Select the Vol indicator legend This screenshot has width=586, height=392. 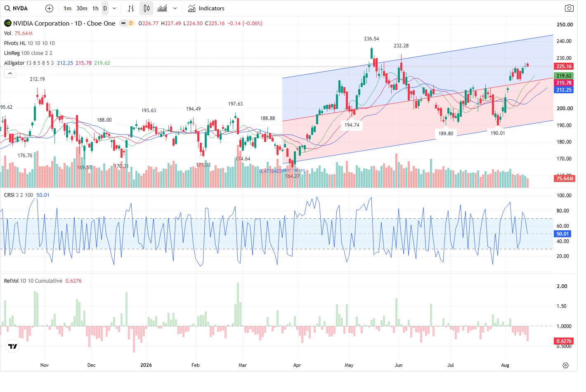point(8,33)
